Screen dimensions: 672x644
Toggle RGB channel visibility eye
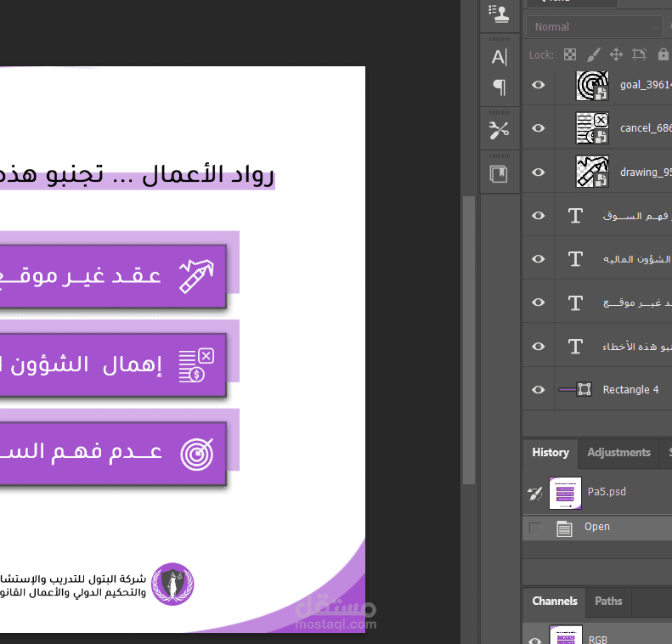(x=535, y=640)
